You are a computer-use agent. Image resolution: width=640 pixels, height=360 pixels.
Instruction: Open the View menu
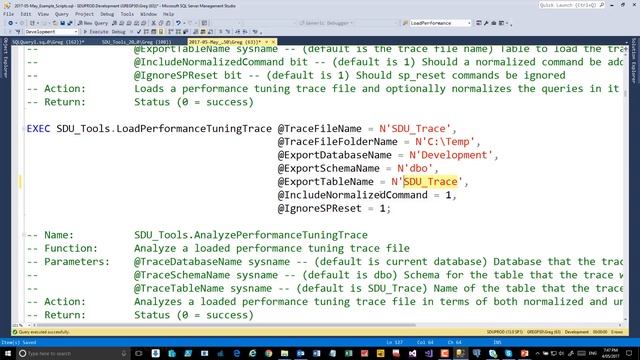43,14
